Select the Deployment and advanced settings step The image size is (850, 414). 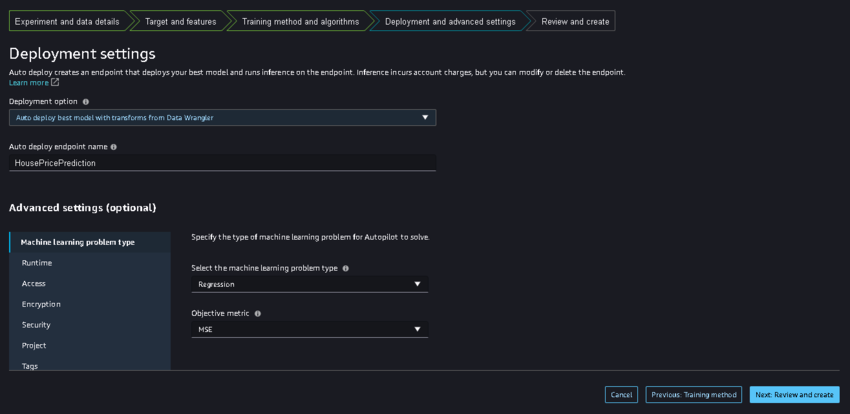450,22
